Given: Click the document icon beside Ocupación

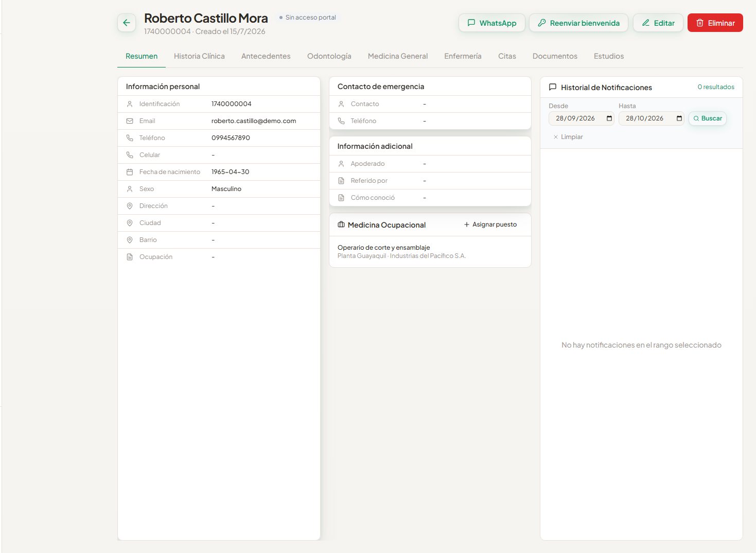Looking at the screenshot, I should (130, 257).
